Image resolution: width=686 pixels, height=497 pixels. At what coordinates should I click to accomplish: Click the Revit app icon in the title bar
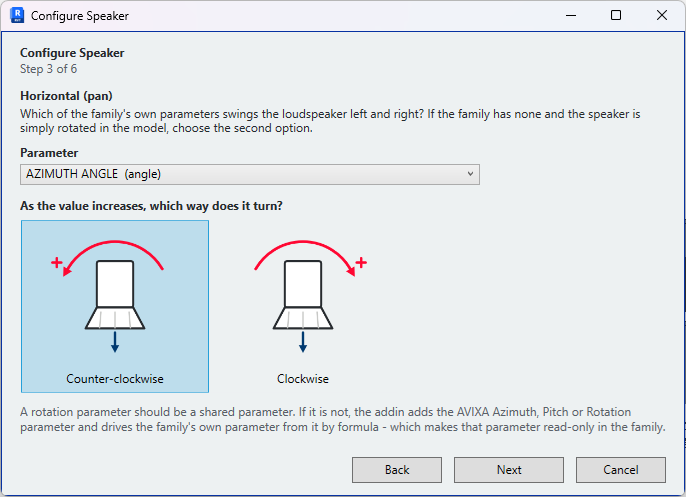pos(17,15)
